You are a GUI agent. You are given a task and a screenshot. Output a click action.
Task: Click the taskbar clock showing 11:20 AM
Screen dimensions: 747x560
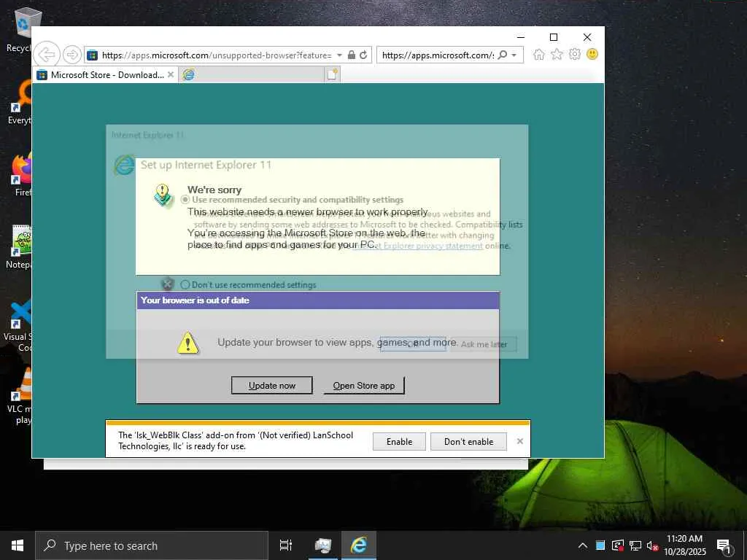pos(684,545)
